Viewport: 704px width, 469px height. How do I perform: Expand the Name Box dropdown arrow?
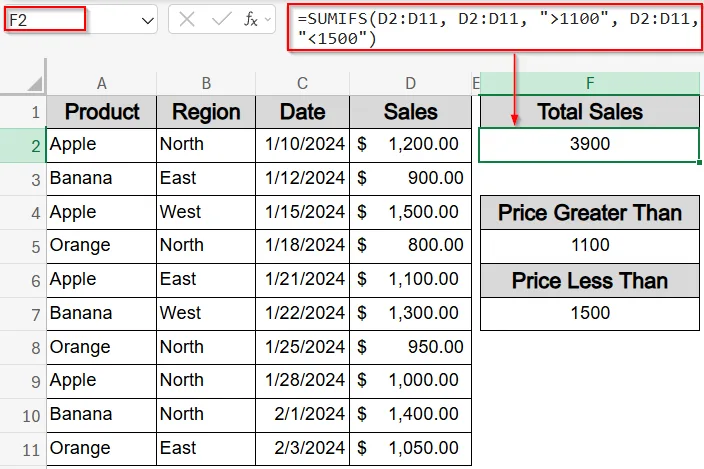[x=148, y=20]
